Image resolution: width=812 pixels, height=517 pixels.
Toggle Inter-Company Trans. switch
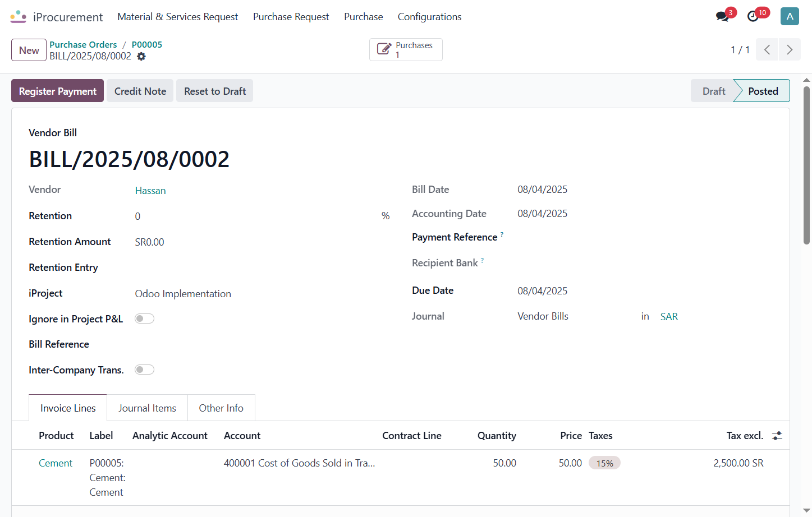(144, 370)
